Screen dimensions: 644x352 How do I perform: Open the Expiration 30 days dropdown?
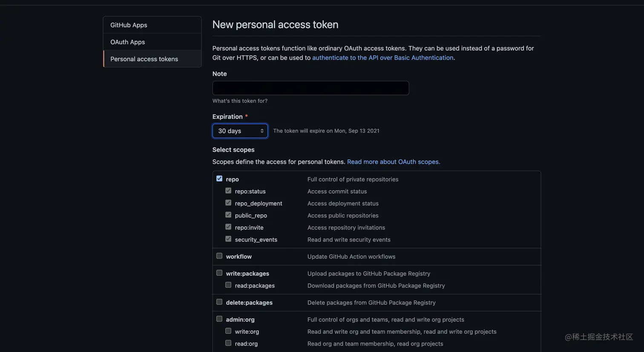click(240, 131)
